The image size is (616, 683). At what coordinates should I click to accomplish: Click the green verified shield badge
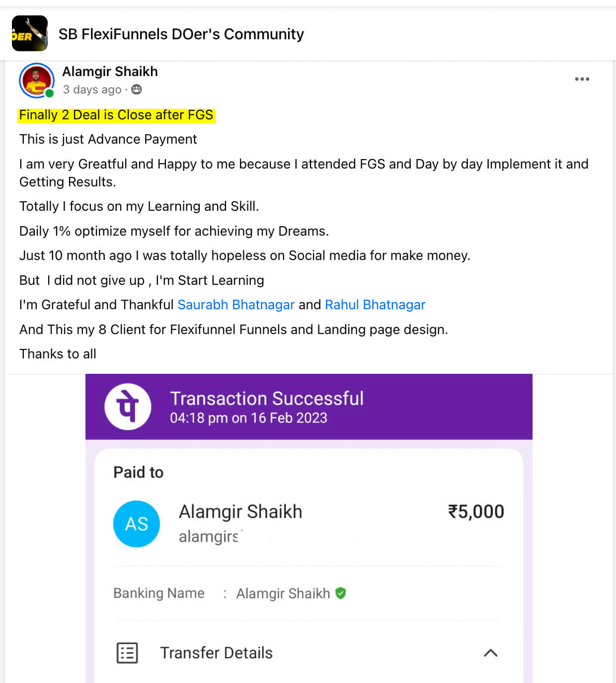(x=341, y=593)
